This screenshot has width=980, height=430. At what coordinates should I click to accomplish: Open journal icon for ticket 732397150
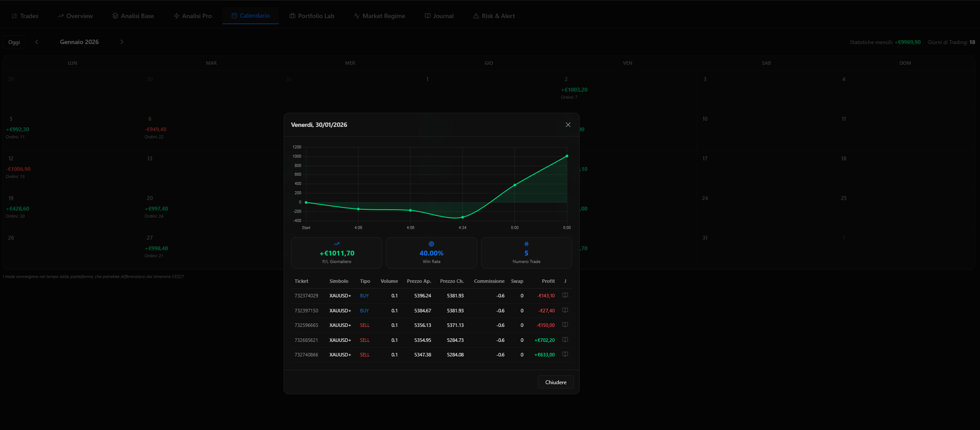tap(565, 311)
